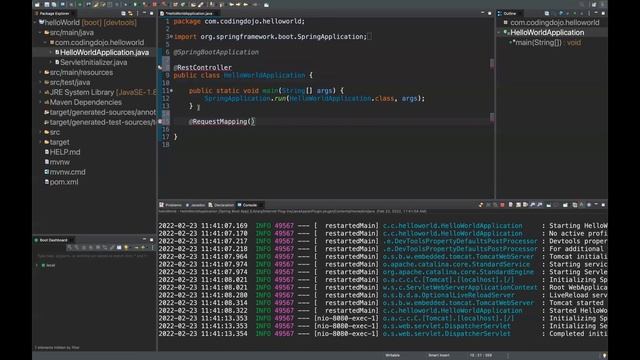Viewport: 640px width, 360px height.
Task: Switch to Package Explorer tab
Action: (x=54, y=13)
